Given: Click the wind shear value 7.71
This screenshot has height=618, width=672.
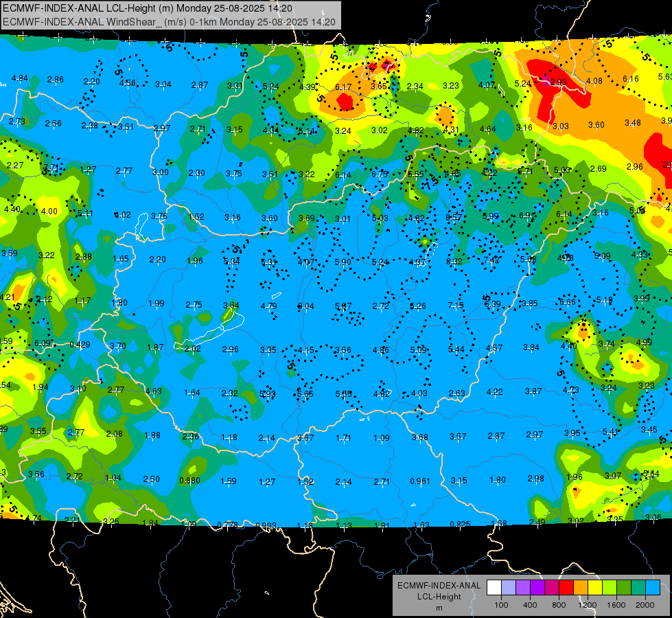Looking at the screenshot, I should [51, 168].
